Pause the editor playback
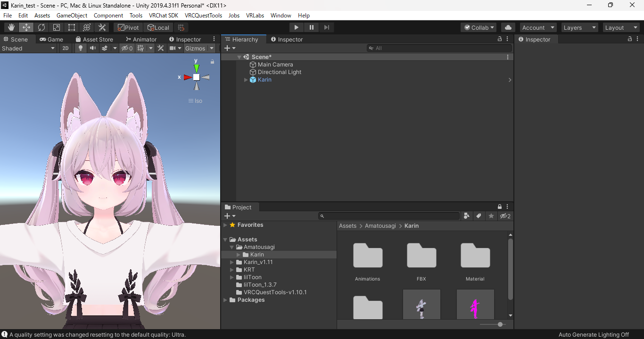The image size is (644, 339). tap(311, 27)
